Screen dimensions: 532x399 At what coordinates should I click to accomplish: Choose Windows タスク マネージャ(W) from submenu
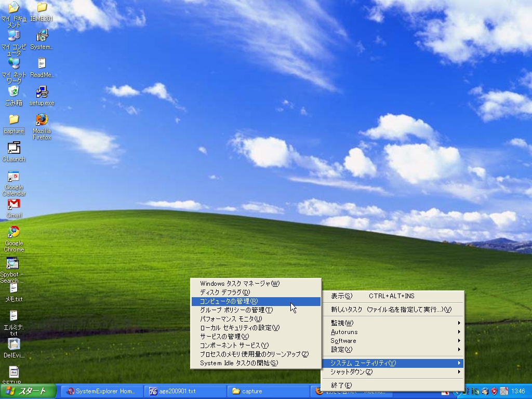click(256, 283)
